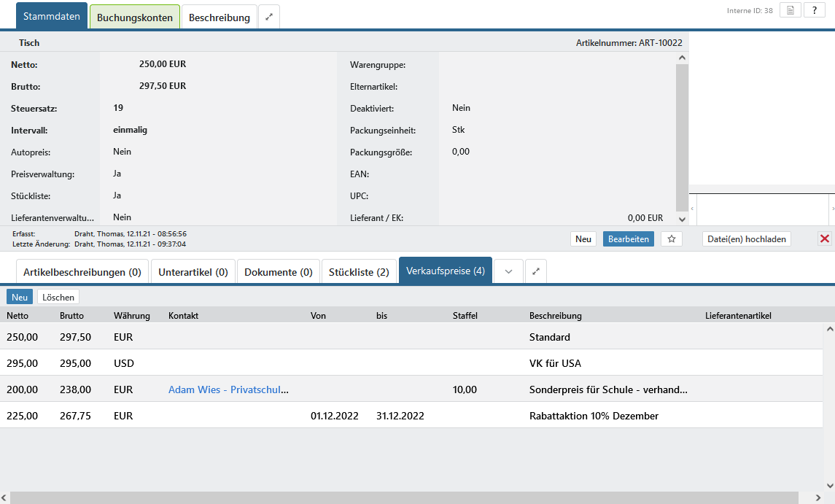
Task: Open the Stückliste (2) tab
Action: 359,271
